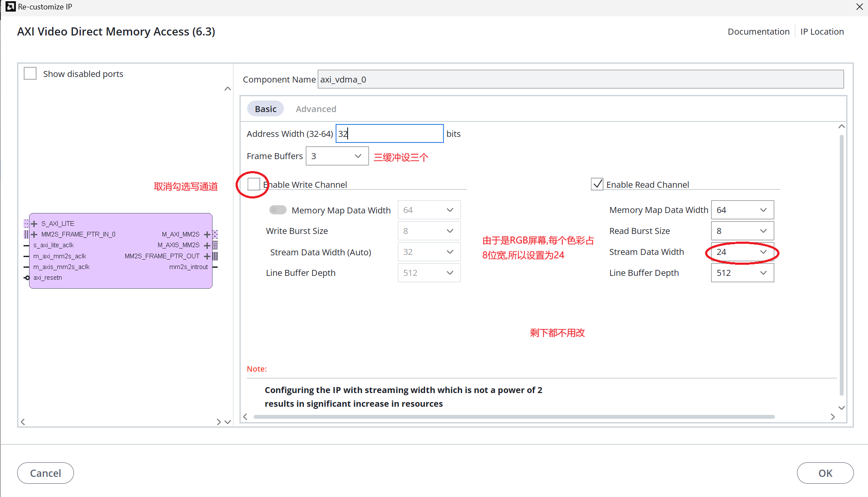Click scroll down arrow in settings panel
Screen dimensions: 868x497
click(x=841, y=408)
